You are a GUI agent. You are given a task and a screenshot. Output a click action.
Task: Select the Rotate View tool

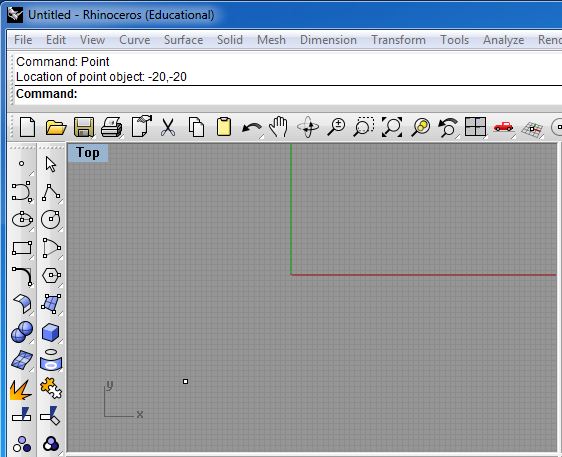[x=308, y=127]
